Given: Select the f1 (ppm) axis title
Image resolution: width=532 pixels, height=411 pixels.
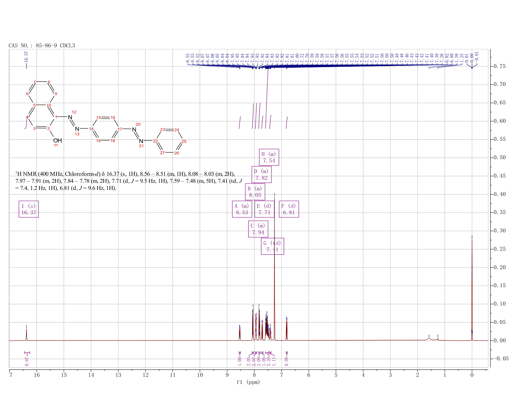Looking at the screenshot, I should (248, 382).
